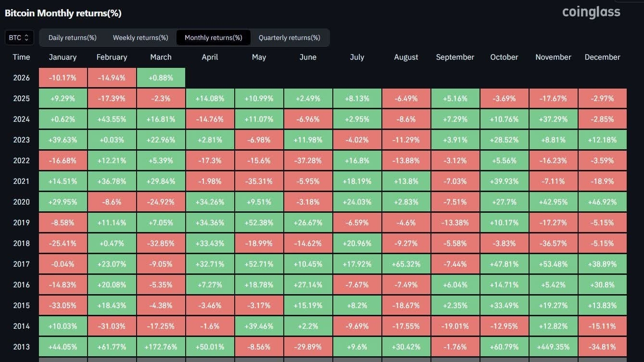The height and width of the screenshot is (362, 644).
Task: Click the July column header
Action: tap(357, 57)
